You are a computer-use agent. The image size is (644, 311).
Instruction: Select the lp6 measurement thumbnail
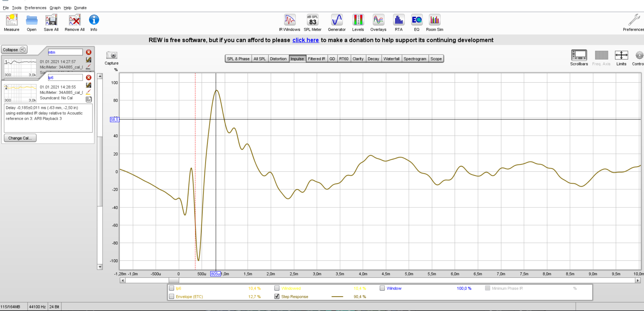[x=20, y=93]
